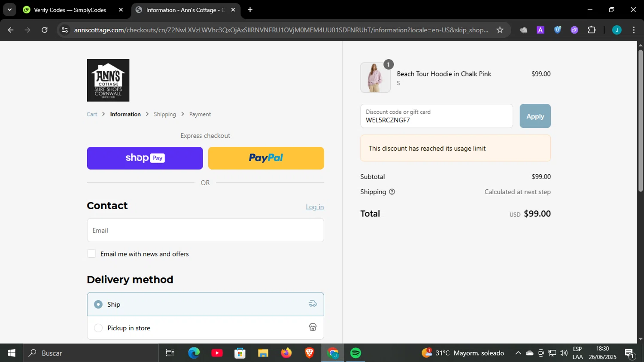The image size is (644, 362).
Task: Click the Payment breadcrumb
Action: point(200,114)
